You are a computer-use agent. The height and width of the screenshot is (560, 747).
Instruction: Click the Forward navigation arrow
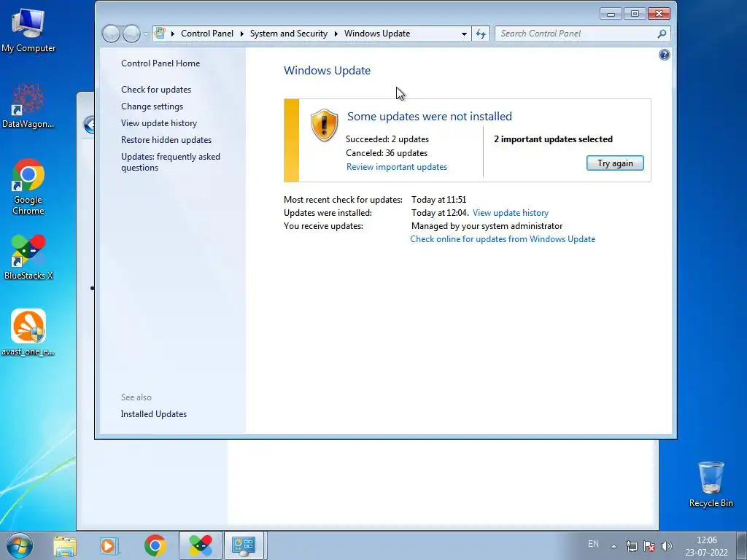pyautogui.click(x=131, y=34)
